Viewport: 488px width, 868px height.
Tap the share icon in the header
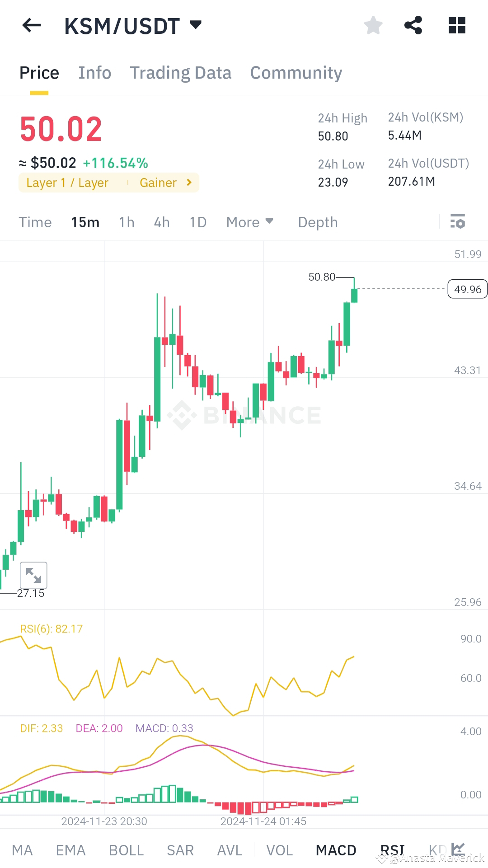tap(414, 25)
